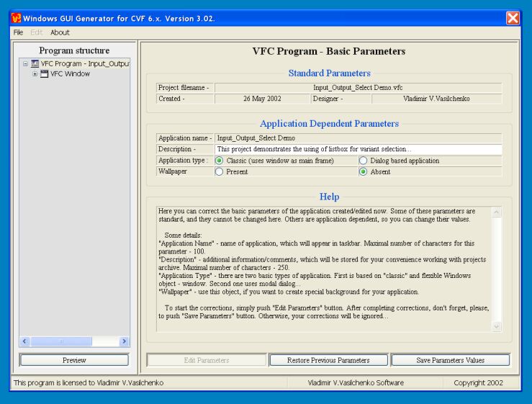
Task: Open the File menu
Action: [18, 32]
